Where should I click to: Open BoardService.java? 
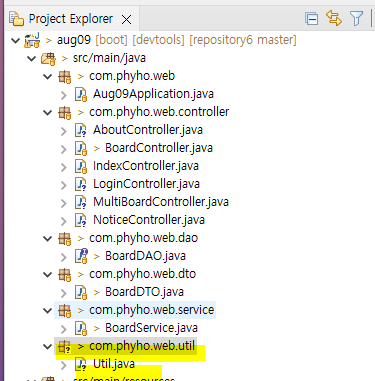[x=151, y=328]
